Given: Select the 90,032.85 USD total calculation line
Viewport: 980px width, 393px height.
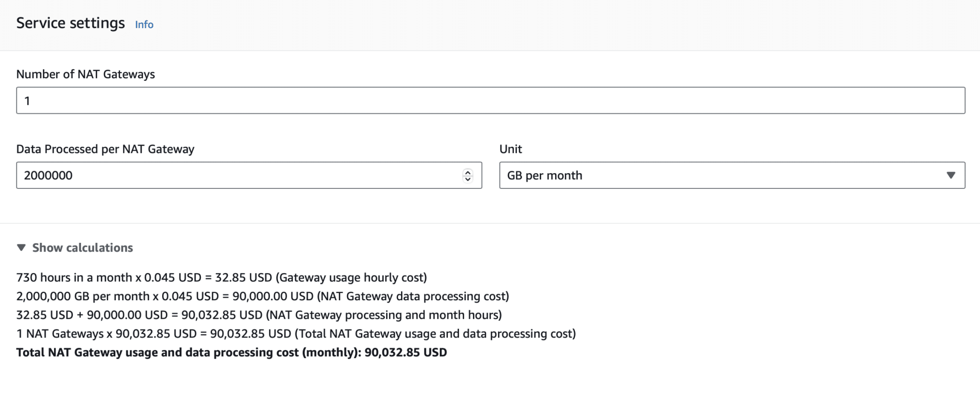Looking at the screenshot, I should (x=296, y=334).
